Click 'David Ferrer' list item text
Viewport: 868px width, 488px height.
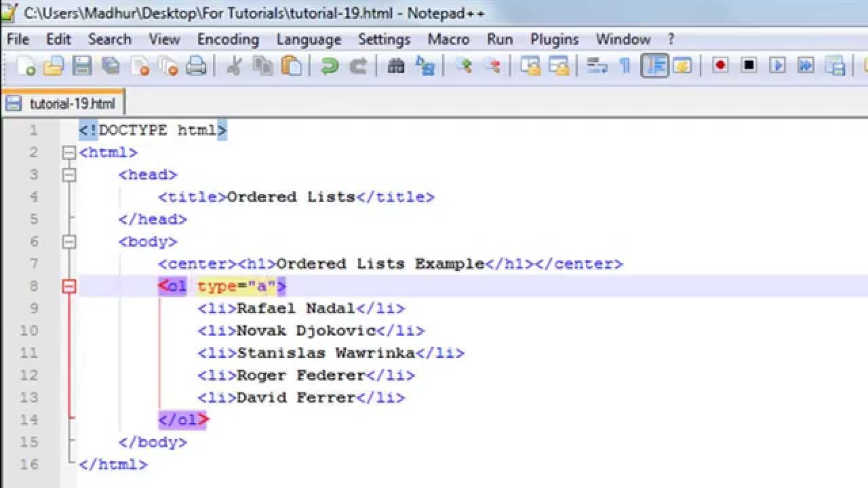click(x=296, y=398)
